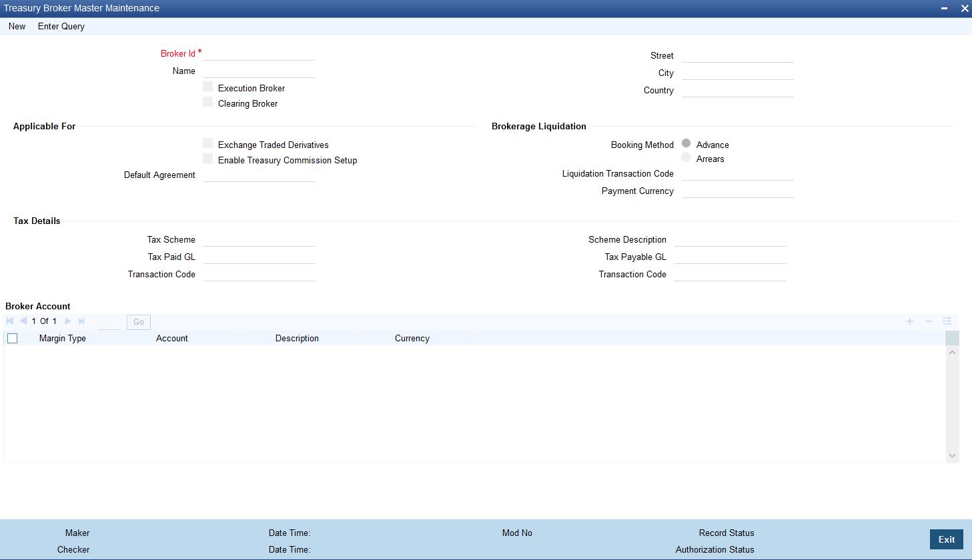Go to next page of Broker Account

(x=68, y=321)
